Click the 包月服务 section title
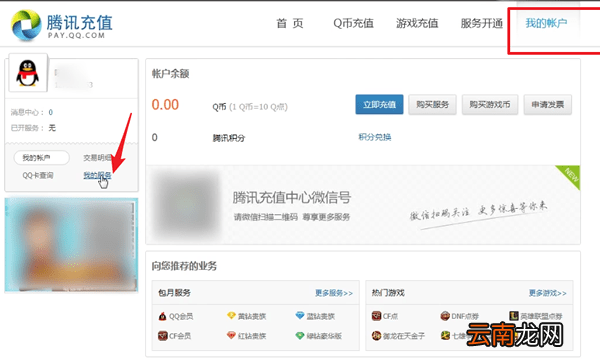The height and width of the screenshot is (363, 600). point(174,293)
